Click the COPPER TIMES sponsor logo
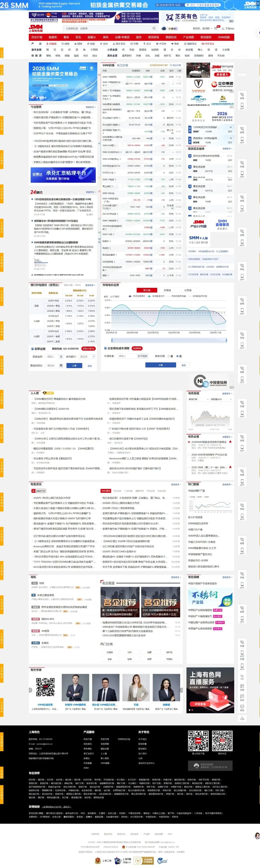The height and width of the screenshot is (868, 260). (198, 99)
